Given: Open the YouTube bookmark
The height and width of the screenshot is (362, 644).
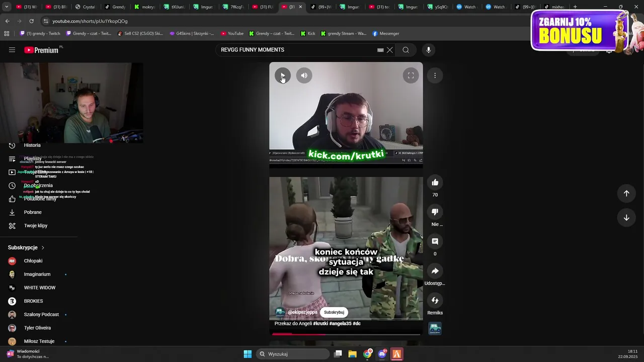Looking at the screenshot, I should 232,34.
